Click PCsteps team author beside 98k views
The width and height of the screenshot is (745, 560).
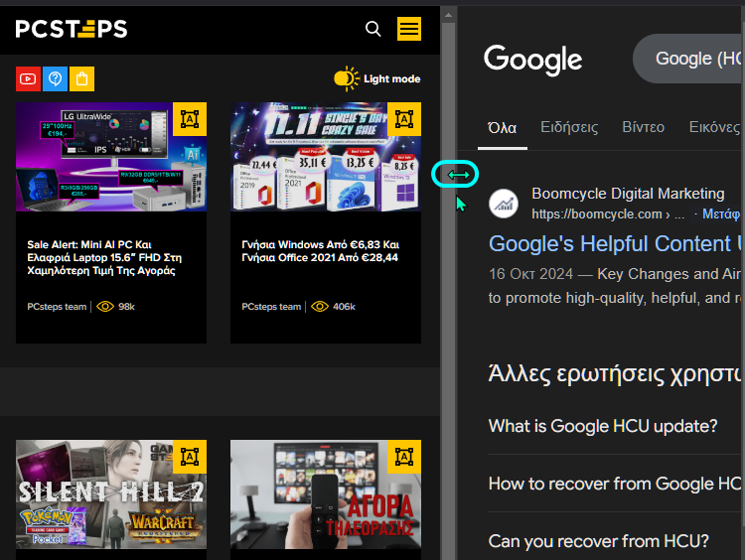[x=57, y=307]
